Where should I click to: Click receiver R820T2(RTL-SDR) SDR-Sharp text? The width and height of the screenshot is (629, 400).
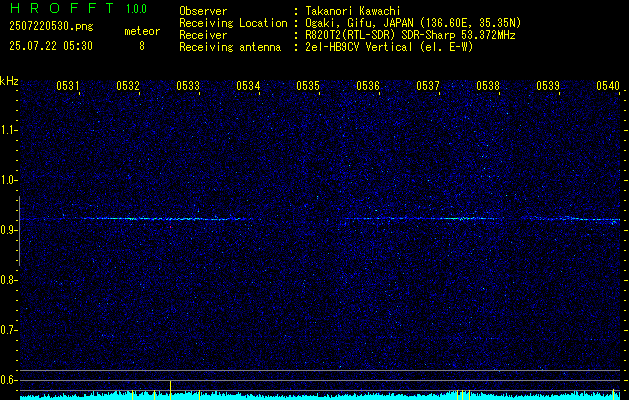click(380, 35)
